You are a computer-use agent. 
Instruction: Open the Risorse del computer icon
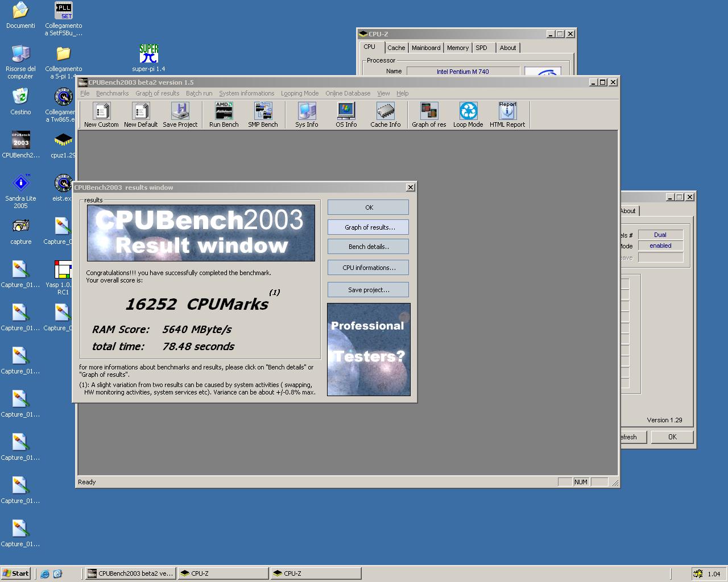20,63
